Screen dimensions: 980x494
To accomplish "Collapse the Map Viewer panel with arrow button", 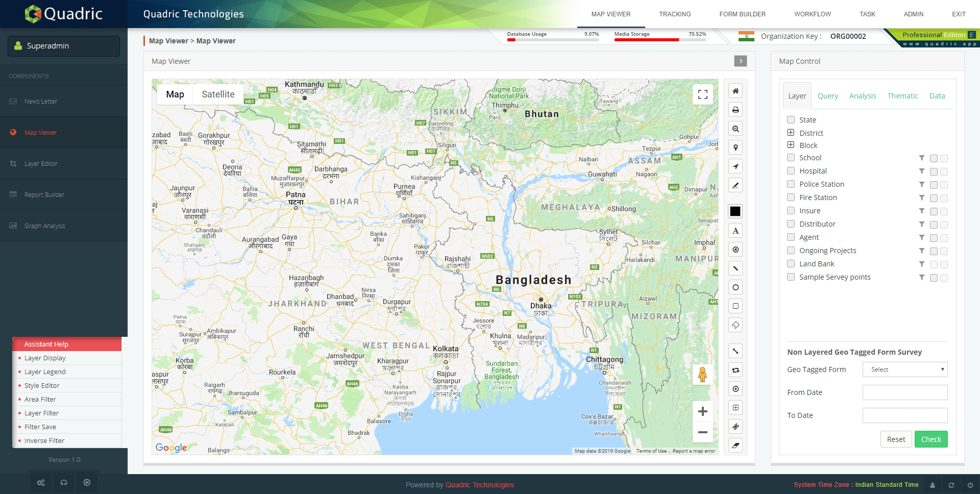I will pyautogui.click(x=741, y=61).
